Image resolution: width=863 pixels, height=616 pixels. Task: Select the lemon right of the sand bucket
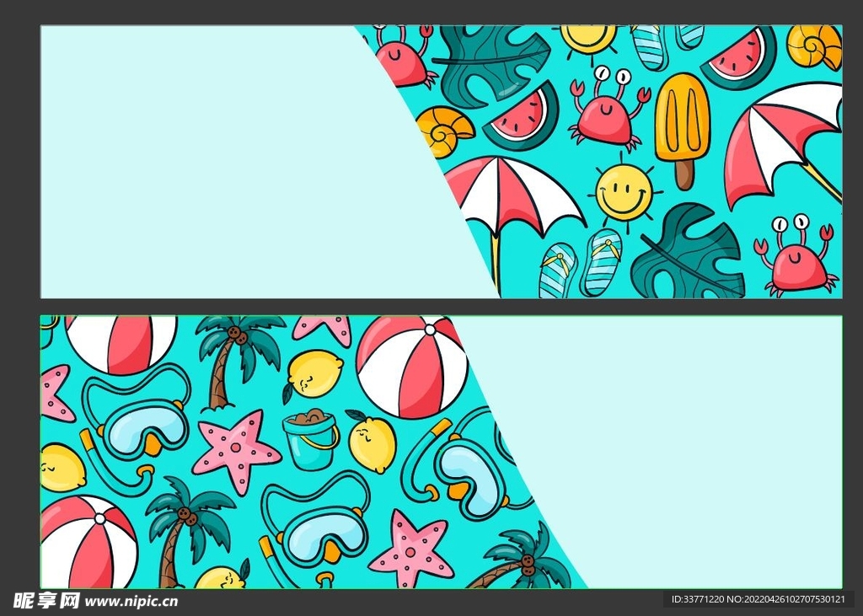click(x=372, y=443)
